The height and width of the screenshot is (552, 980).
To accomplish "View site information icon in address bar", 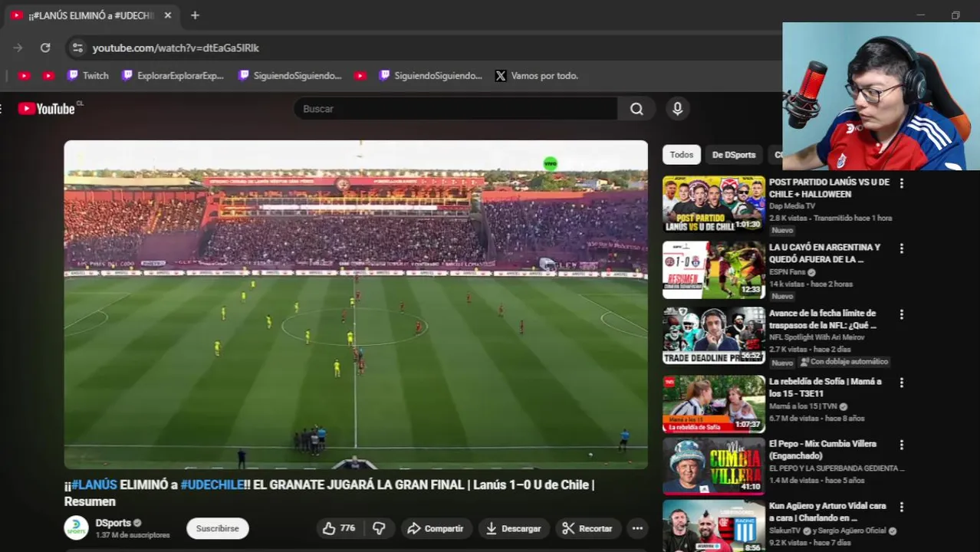I will (x=77, y=48).
